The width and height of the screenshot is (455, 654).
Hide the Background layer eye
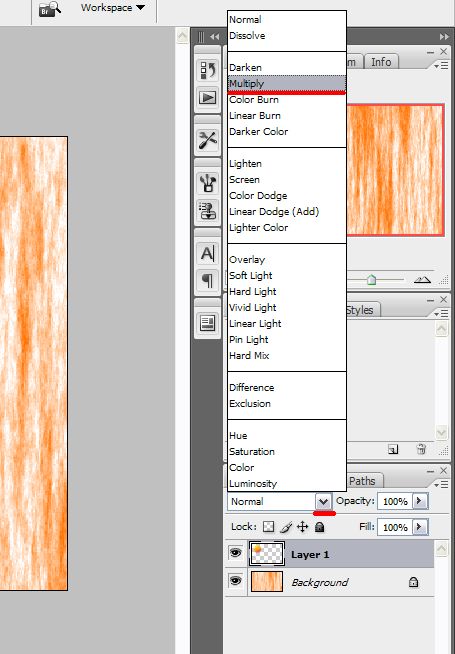tap(236, 581)
